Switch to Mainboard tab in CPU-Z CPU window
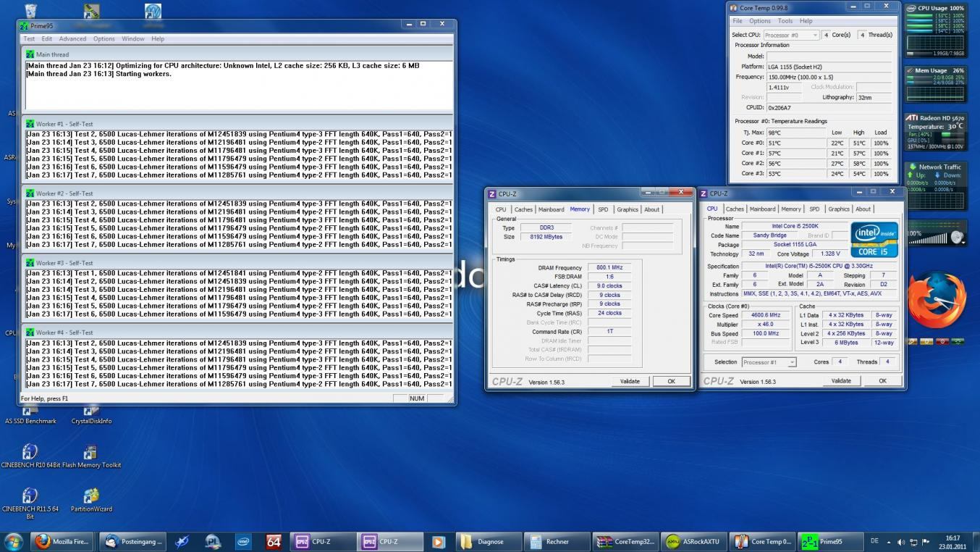The height and width of the screenshot is (552, 980). [x=762, y=209]
